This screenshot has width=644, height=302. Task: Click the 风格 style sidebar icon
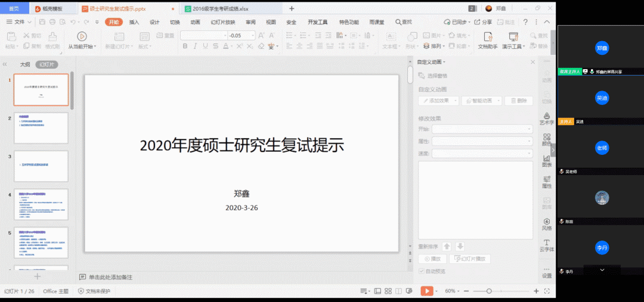click(546, 223)
